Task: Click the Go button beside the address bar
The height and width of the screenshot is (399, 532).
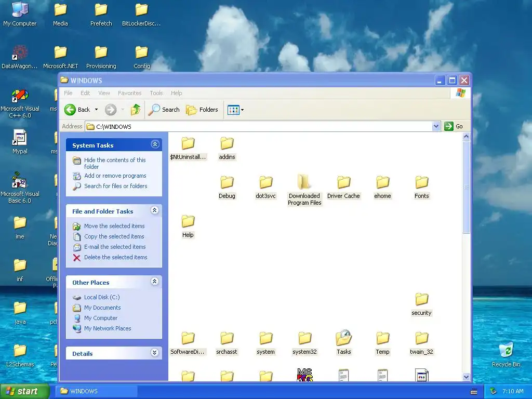Action: coord(454,126)
